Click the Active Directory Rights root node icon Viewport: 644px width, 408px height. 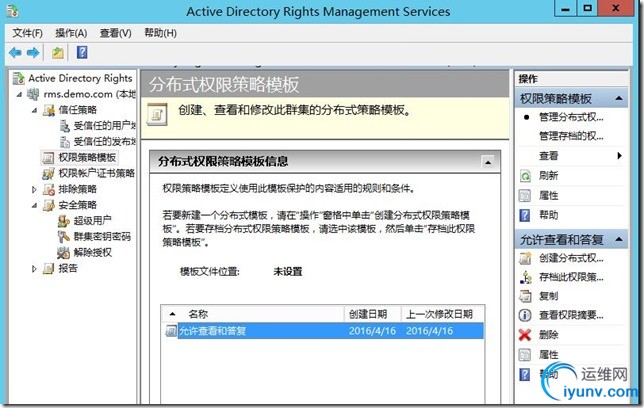click(18, 78)
